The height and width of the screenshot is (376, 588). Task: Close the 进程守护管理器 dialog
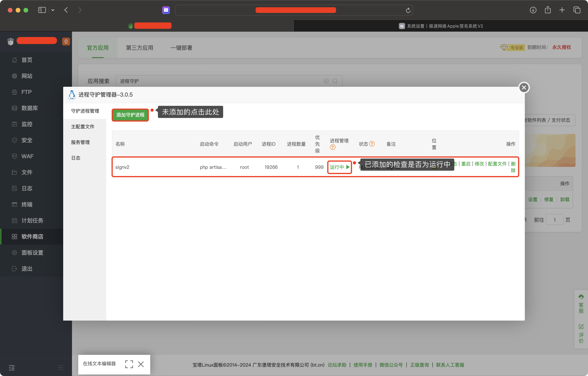coord(524,88)
